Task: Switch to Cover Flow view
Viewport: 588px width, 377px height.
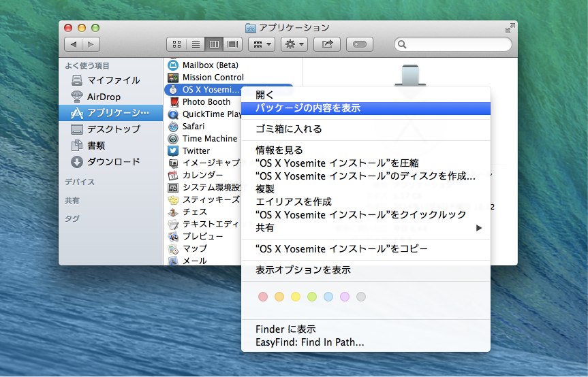Action: 232,44
